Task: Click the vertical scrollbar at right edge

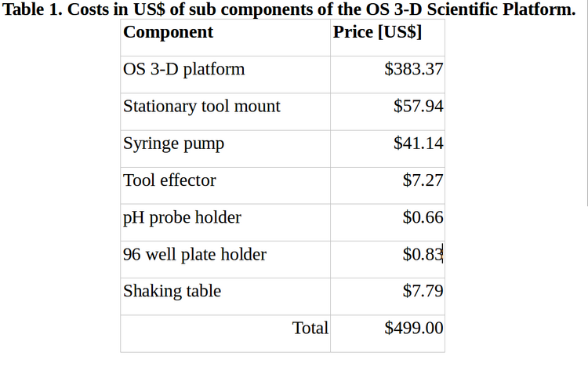Action: pyautogui.click(x=586, y=104)
